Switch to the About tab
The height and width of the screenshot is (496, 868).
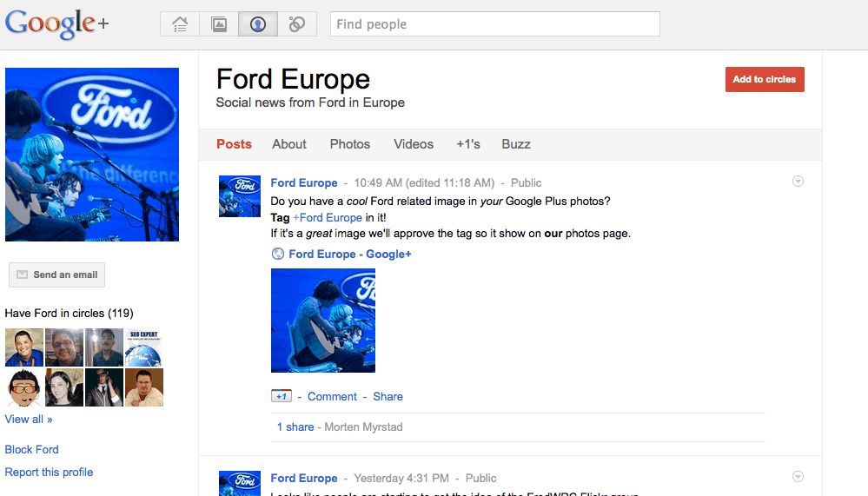click(289, 144)
